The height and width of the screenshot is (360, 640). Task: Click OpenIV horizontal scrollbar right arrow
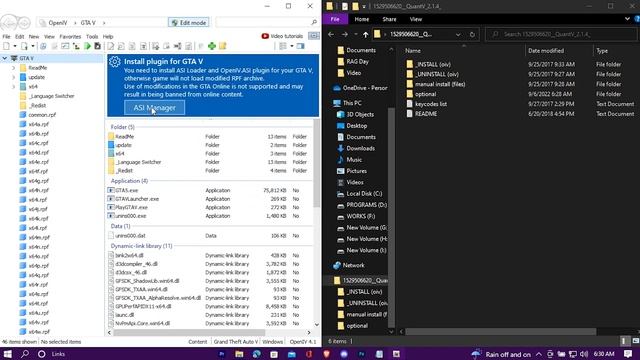pos(309,333)
